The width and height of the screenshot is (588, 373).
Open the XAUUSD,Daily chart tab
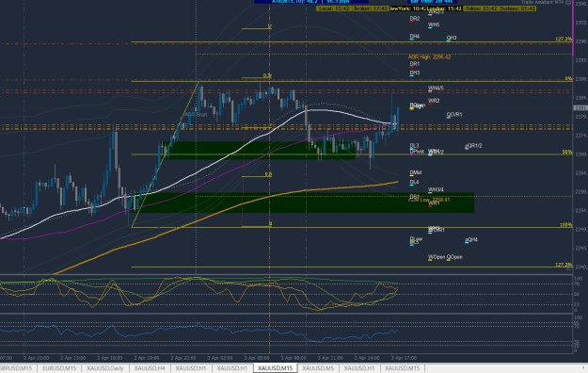pos(105,368)
